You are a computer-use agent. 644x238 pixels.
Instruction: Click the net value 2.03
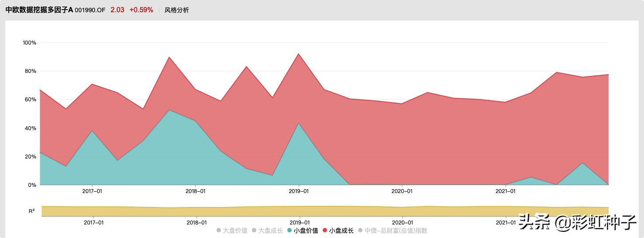[x=117, y=10]
